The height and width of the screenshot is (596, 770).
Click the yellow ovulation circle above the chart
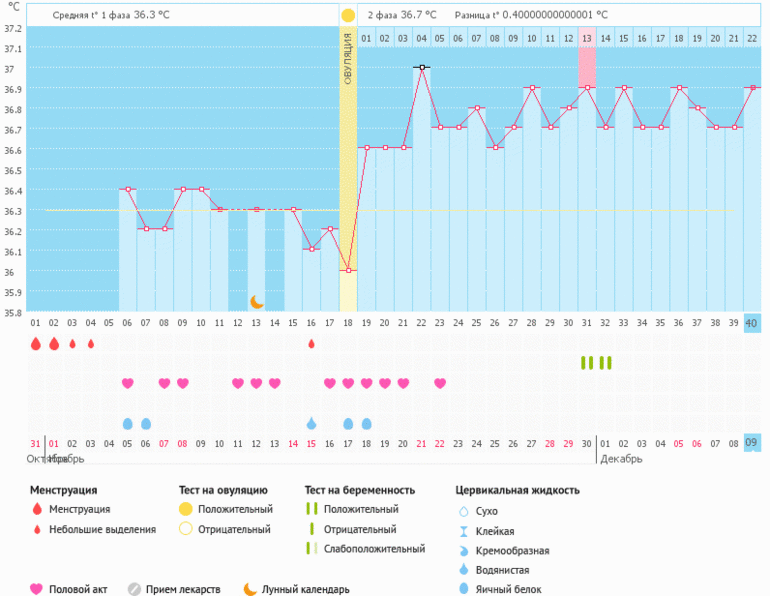[x=347, y=16]
